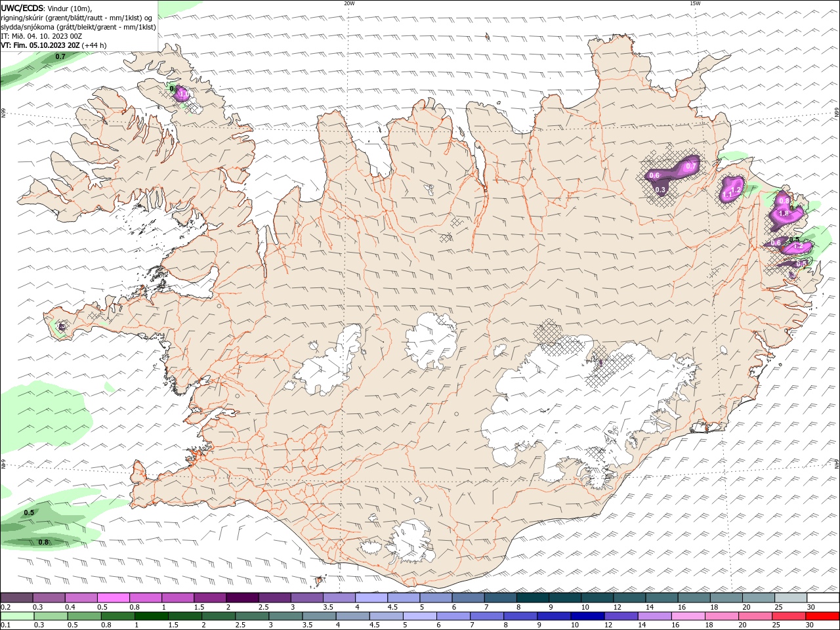
Task: Click the 0.7 value on the northwest green area
Action: [60, 56]
